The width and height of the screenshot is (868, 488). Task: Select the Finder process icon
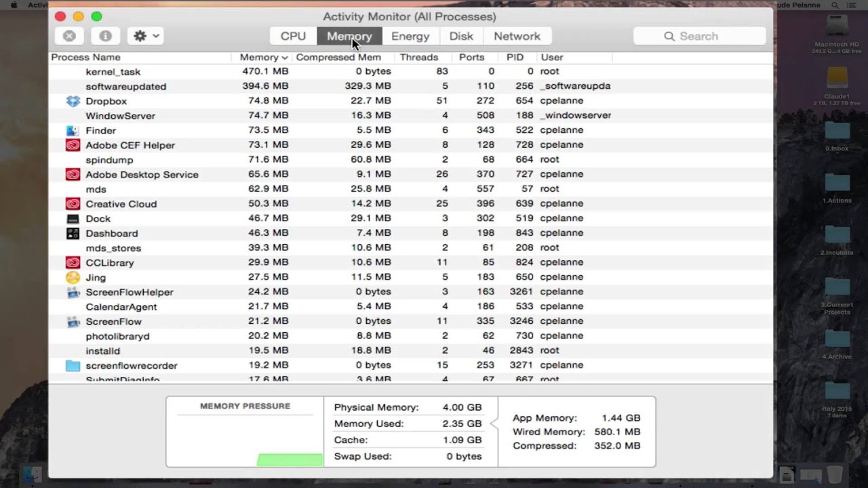pos(73,130)
